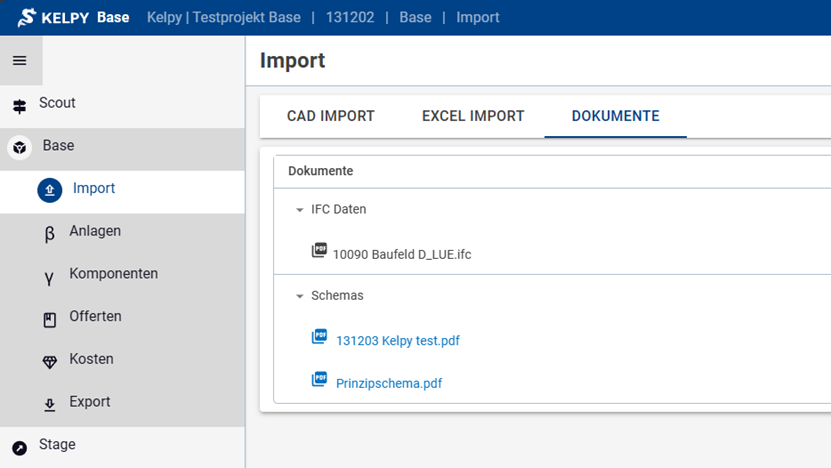Screen dimensions: 831x468
Task: Open the Prinzipschema.pdf link
Action: click(388, 383)
